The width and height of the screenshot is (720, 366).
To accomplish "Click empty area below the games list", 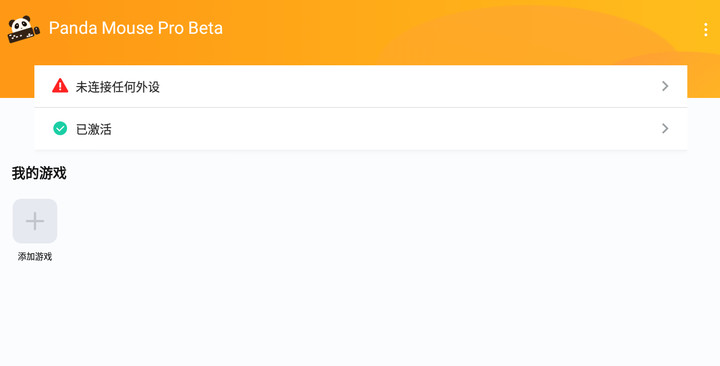I will (x=360, y=317).
